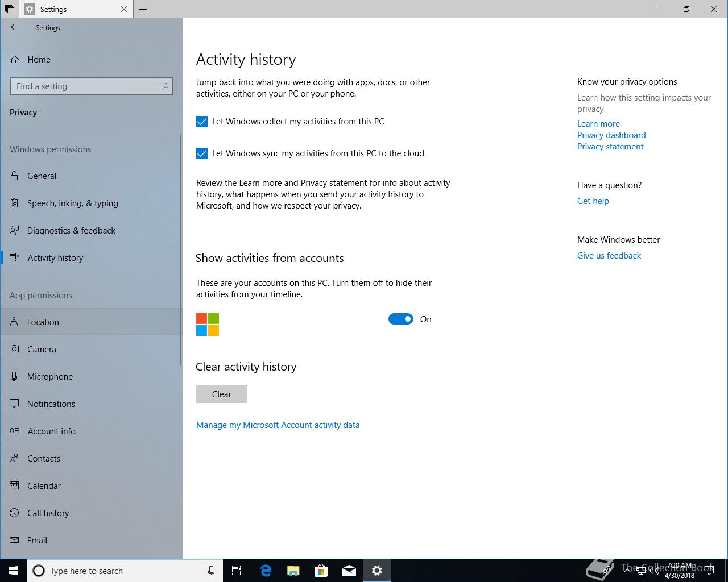Turn off the Microsoft account activities toggle
This screenshot has width=728, height=582.
point(401,319)
